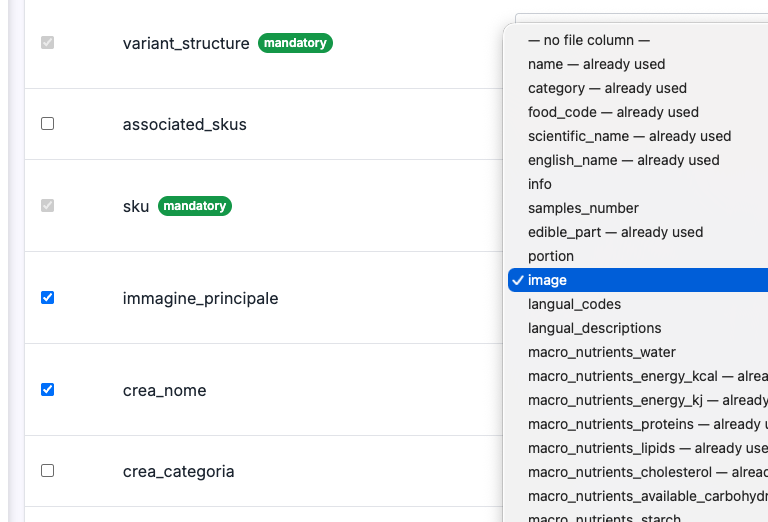
Task: Uncheck the crea_nome checkbox
Action: point(48,390)
